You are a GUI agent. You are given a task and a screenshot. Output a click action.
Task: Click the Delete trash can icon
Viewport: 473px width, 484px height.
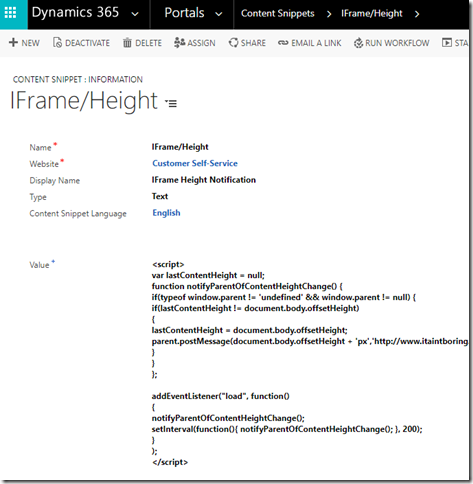127,43
